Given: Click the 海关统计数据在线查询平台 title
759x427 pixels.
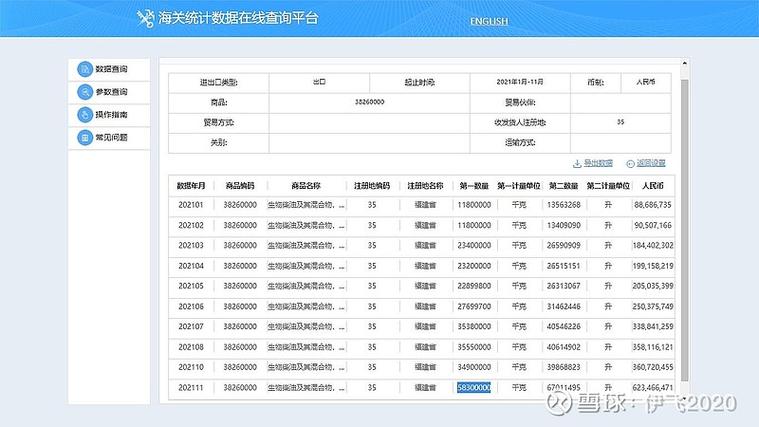Looking at the screenshot, I should 238,18.
